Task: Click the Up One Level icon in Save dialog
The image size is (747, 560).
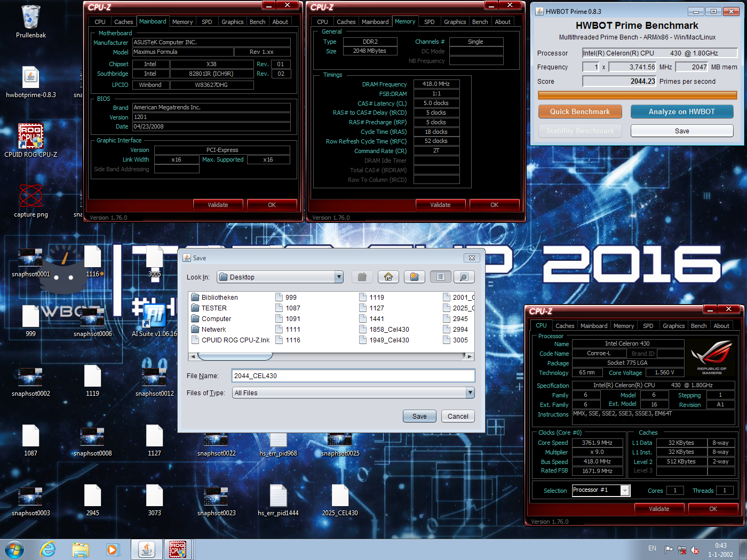Action: 362,277
